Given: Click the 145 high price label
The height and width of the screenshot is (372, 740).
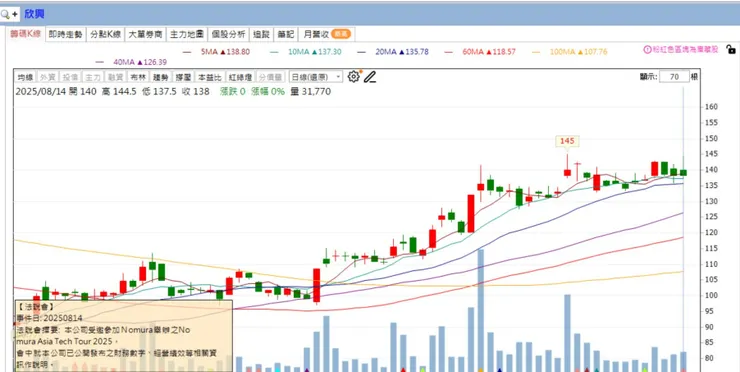Looking at the screenshot, I should [x=567, y=141].
